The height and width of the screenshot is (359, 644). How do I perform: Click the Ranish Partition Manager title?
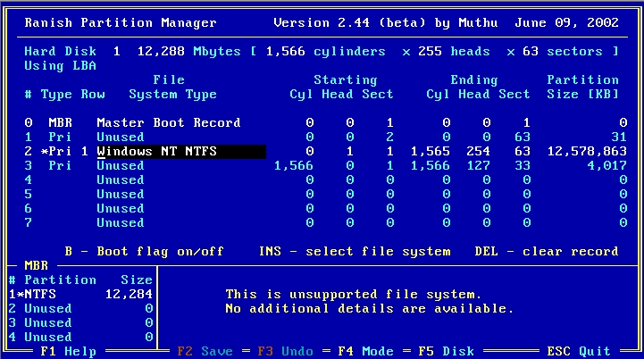(x=121, y=23)
